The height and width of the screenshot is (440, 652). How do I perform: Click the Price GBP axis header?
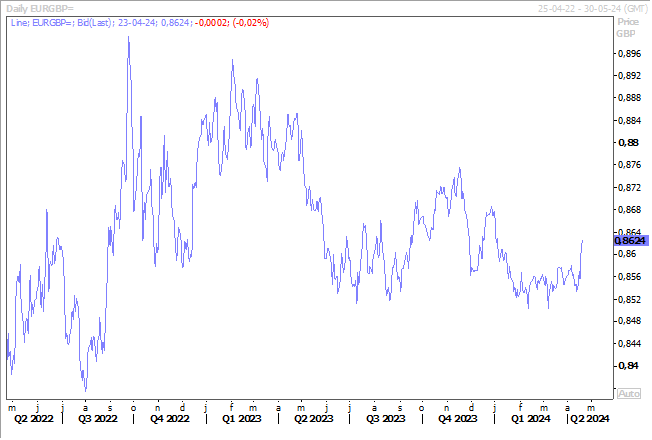point(627,26)
